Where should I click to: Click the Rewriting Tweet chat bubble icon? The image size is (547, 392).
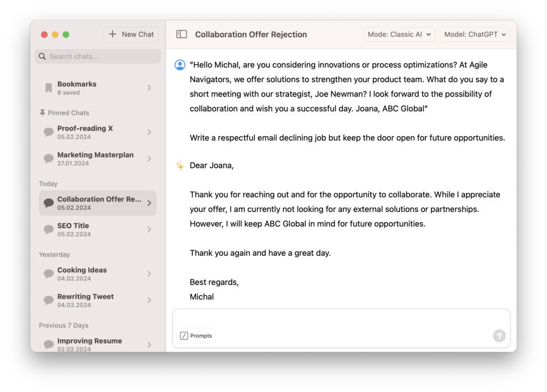[49, 300]
